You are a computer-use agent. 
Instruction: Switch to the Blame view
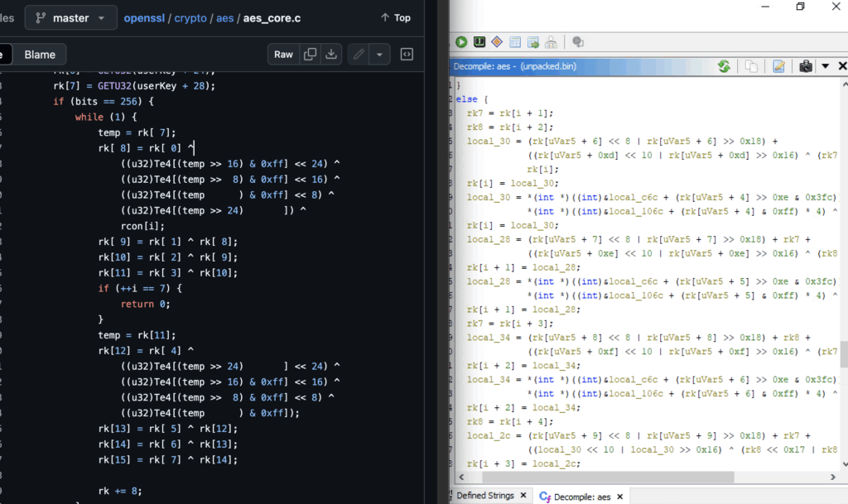[x=40, y=55]
